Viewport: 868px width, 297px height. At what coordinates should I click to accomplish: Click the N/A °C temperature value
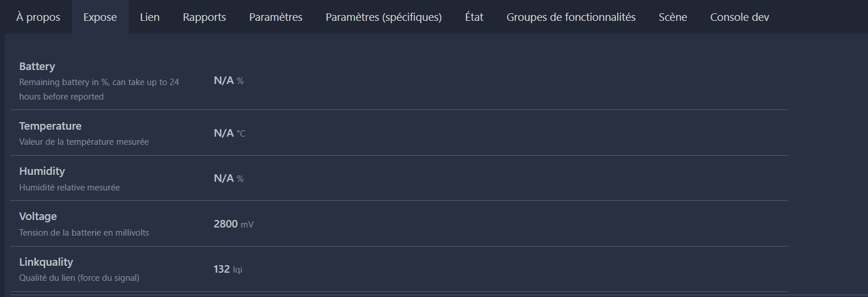pos(229,134)
